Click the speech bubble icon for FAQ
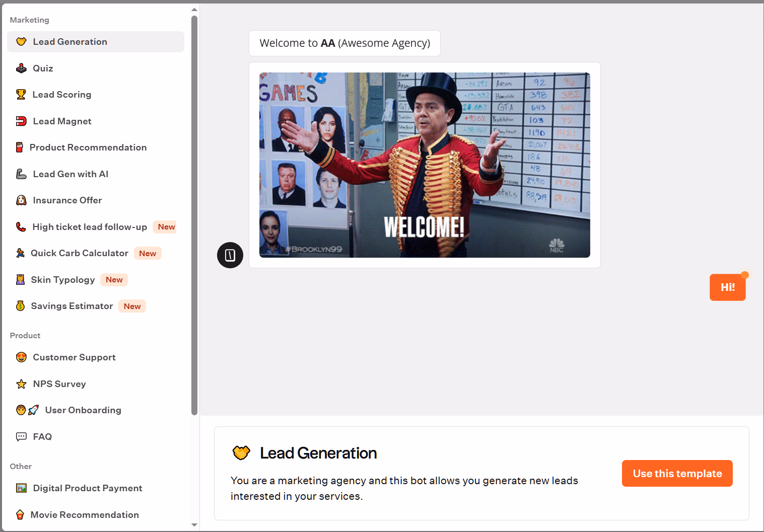Viewport: 764px width, 532px height. [21, 437]
